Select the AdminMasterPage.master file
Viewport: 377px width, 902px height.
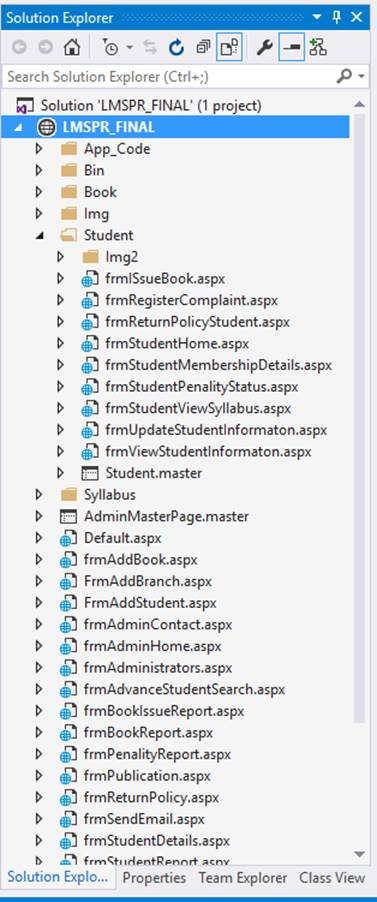point(166,516)
